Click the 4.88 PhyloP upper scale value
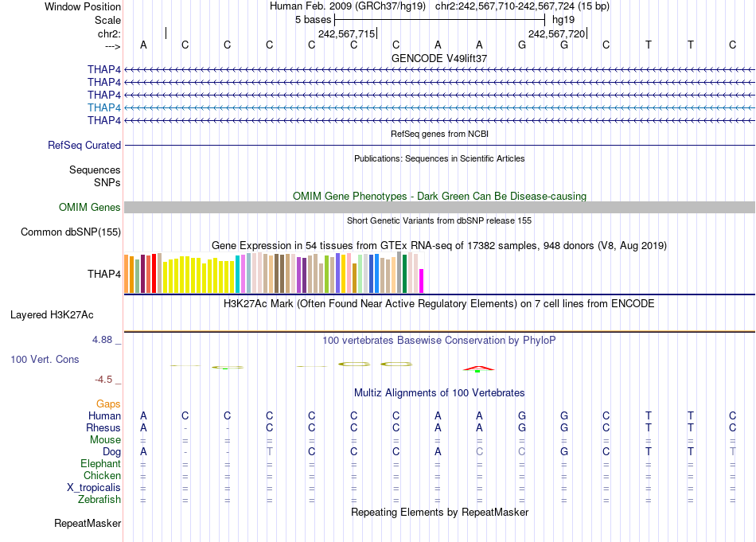 click(102, 340)
